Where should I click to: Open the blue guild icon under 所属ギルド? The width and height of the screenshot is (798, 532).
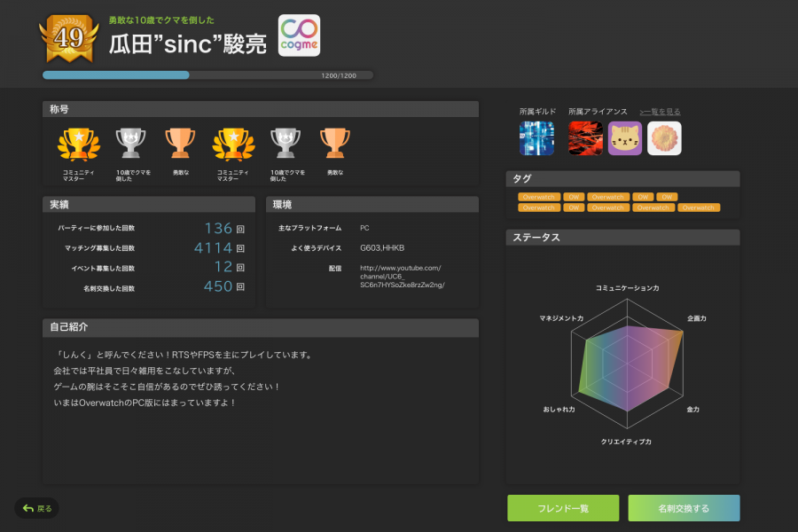point(537,138)
